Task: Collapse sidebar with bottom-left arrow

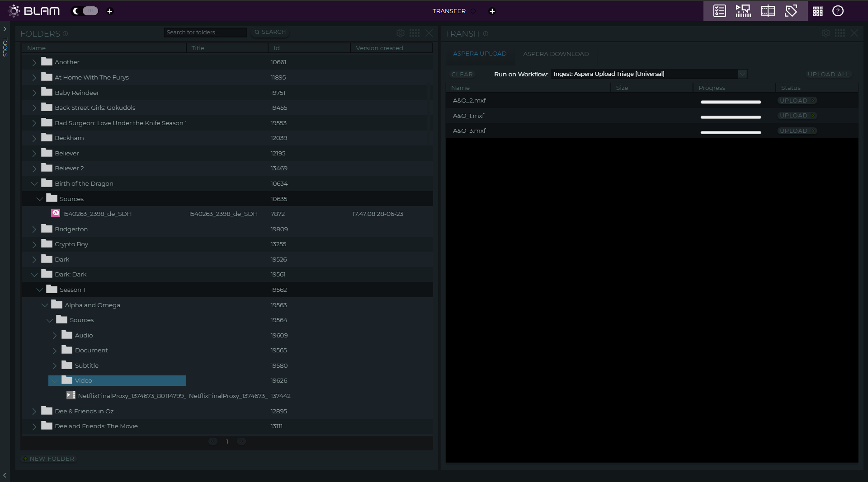Action: [5, 475]
